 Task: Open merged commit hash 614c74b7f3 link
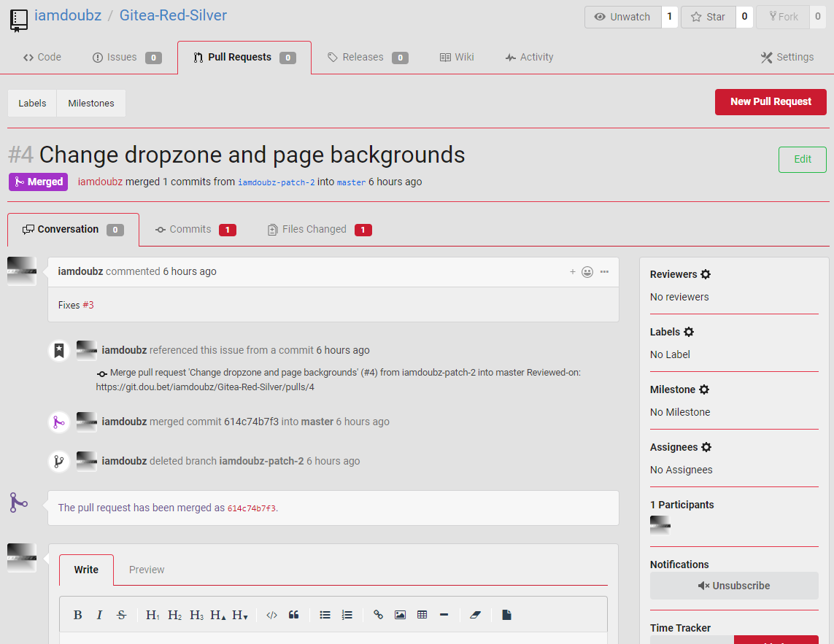tap(252, 508)
